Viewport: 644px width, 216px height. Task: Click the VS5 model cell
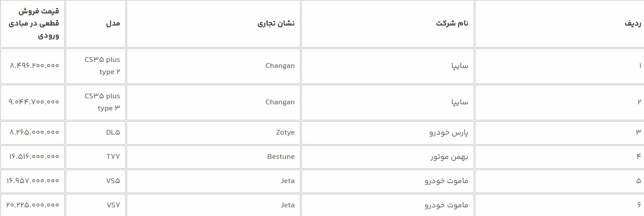pyautogui.click(x=113, y=181)
